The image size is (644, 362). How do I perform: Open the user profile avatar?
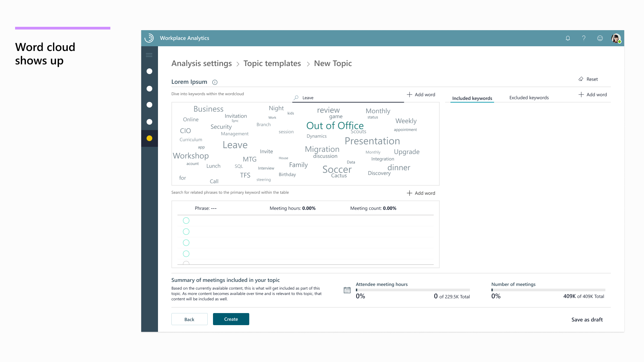[616, 38]
